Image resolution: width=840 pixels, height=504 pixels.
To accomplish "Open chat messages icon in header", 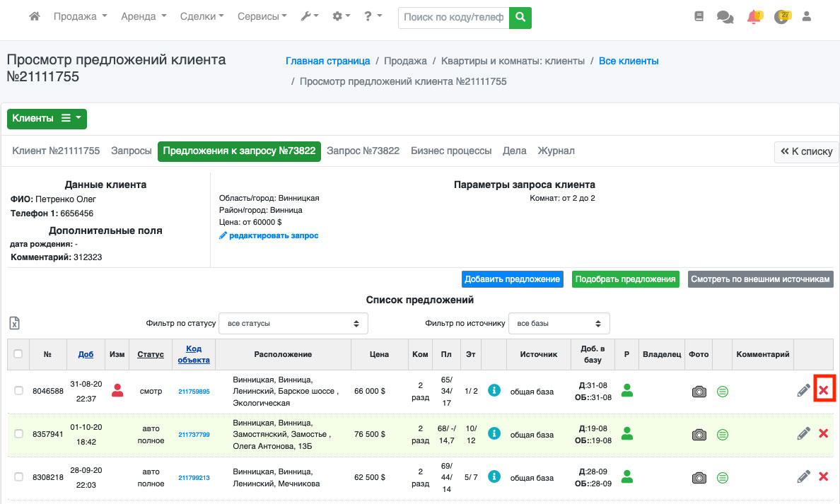I will tap(725, 17).
